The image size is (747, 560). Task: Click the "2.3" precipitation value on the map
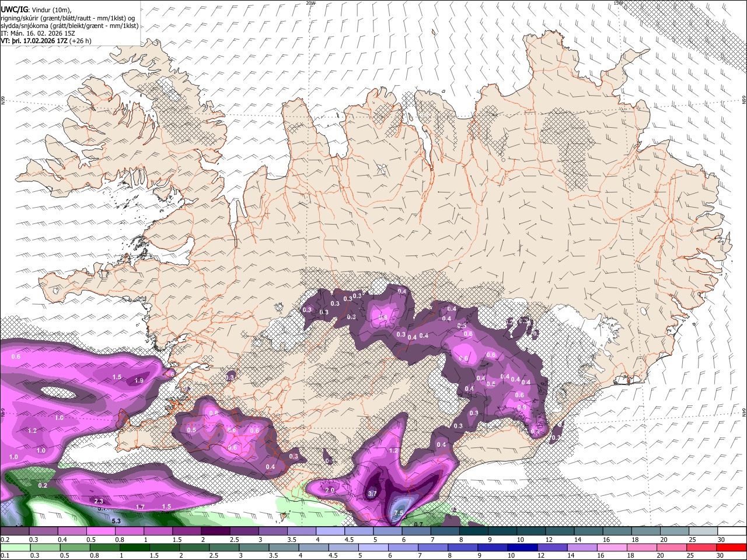(x=99, y=501)
